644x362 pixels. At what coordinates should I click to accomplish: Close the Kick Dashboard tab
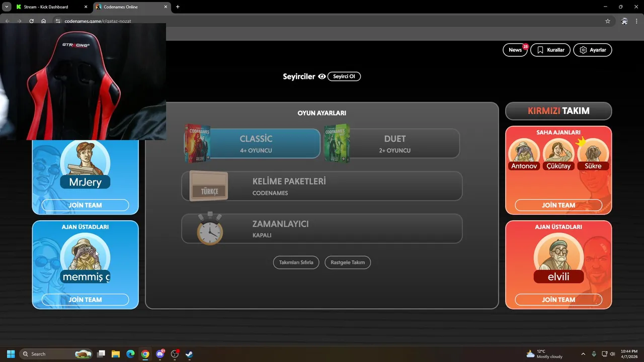[85, 7]
